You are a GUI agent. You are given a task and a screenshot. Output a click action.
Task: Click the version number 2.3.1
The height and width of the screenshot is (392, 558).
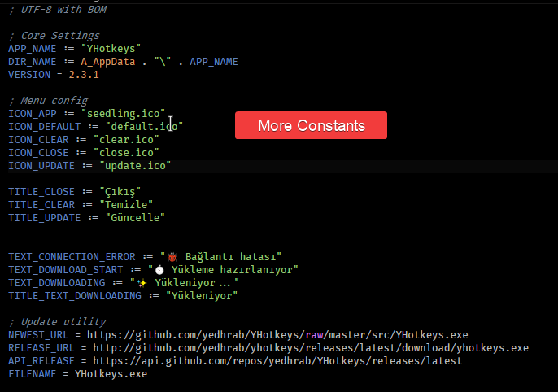84,75
